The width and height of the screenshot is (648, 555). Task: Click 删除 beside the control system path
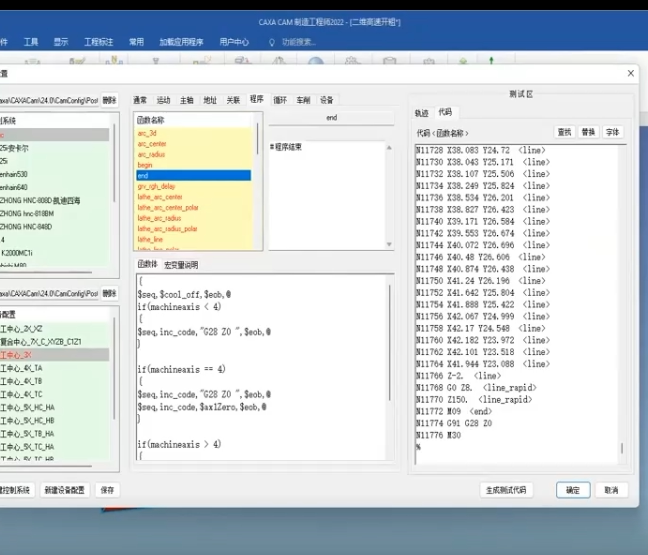tap(110, 100)
